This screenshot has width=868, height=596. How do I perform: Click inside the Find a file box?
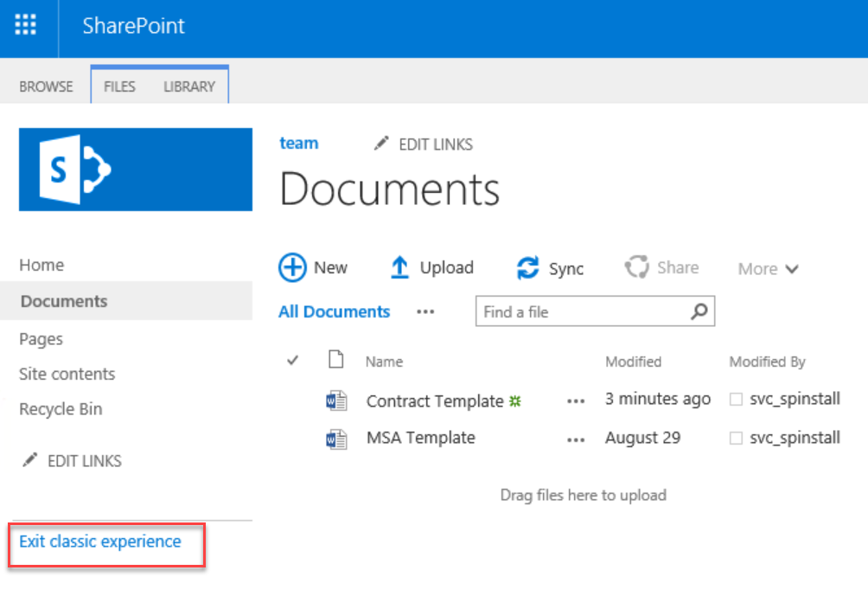(x=562, y=311)
